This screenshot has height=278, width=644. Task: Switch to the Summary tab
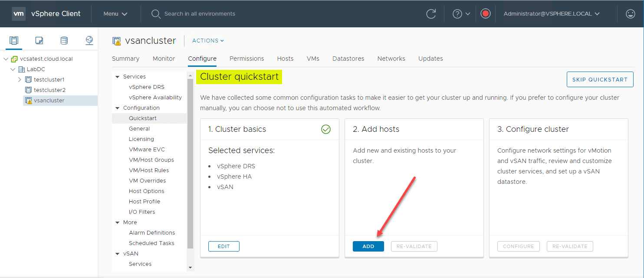coord(126,59)
